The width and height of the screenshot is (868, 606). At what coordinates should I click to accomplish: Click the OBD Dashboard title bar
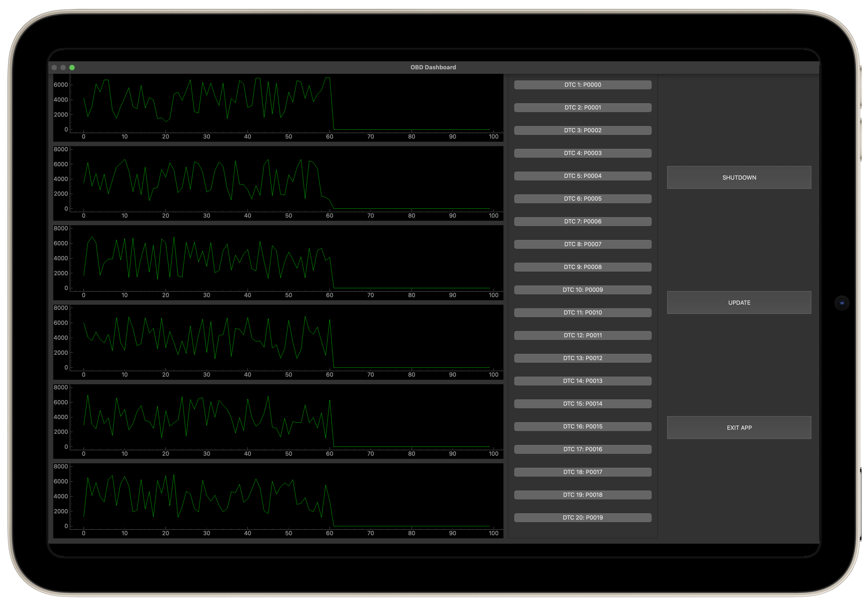click(x=433, y=67)
